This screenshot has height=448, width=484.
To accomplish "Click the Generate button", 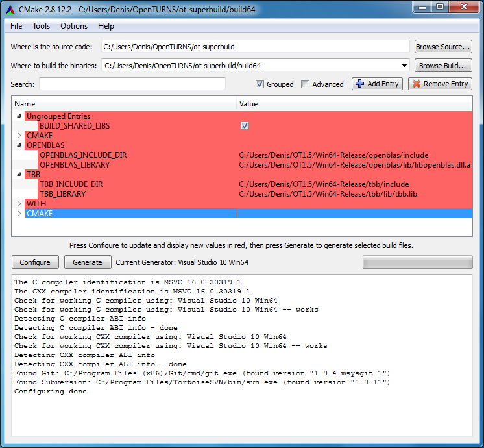I will (88, 262).
